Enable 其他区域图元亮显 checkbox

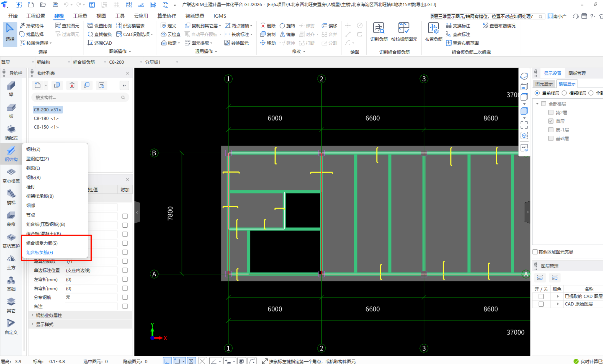coord(535,252)
